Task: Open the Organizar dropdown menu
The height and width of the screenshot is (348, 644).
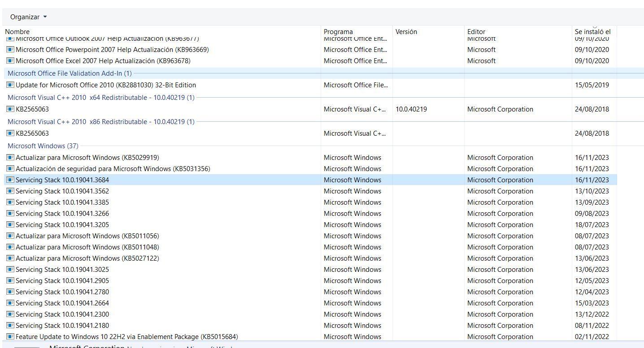Action: [28, 17]
